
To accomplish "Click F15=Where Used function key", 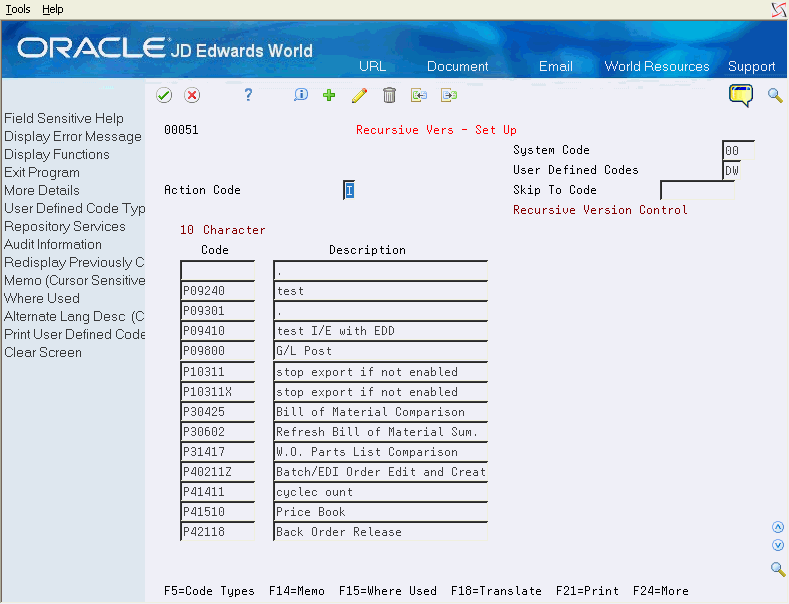I will pos(387,591).
